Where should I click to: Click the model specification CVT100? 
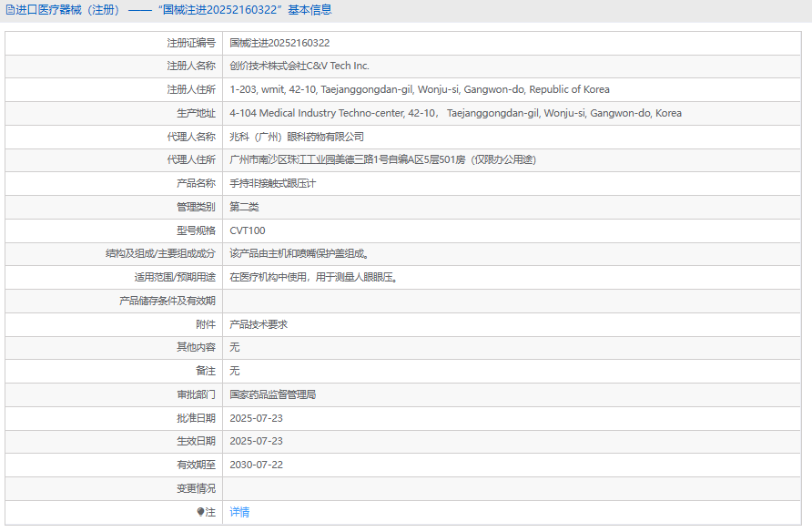tap(248, 230)
